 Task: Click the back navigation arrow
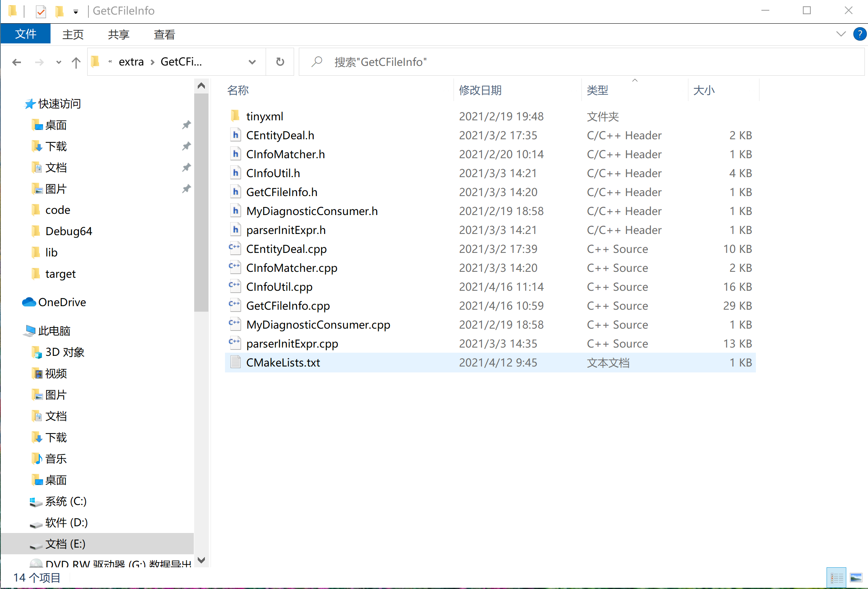(16, 62)
